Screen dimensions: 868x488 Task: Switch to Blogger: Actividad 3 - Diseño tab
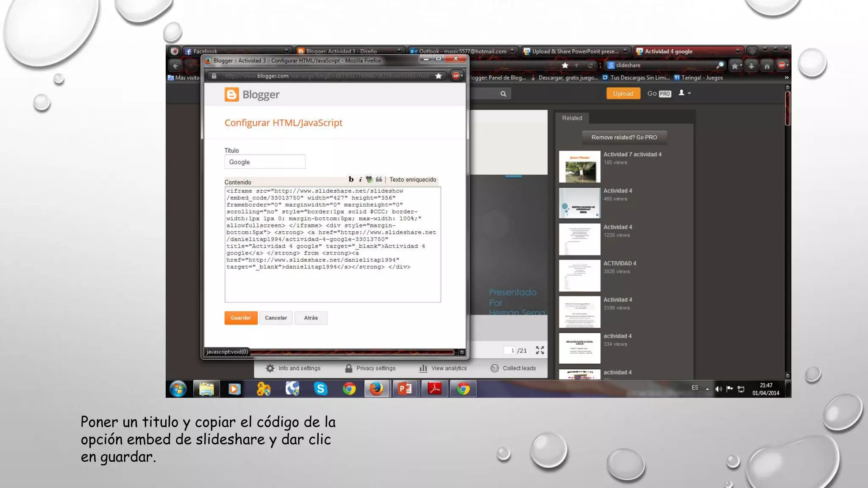coord(349,51)
